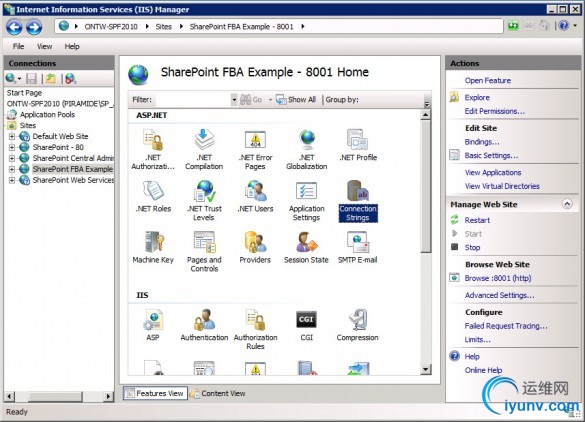Click View Virtual Directories link
The height and width of the screenshot is (422, 585).
point(502,186)
